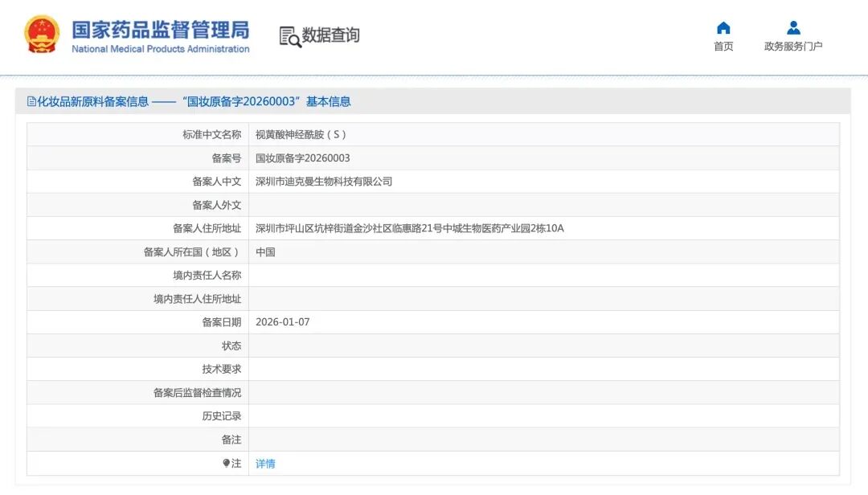The height and width of the screenshot is (495, 868).
Task: Click the NMPA national emblem logo
Action: coord(42,34)
